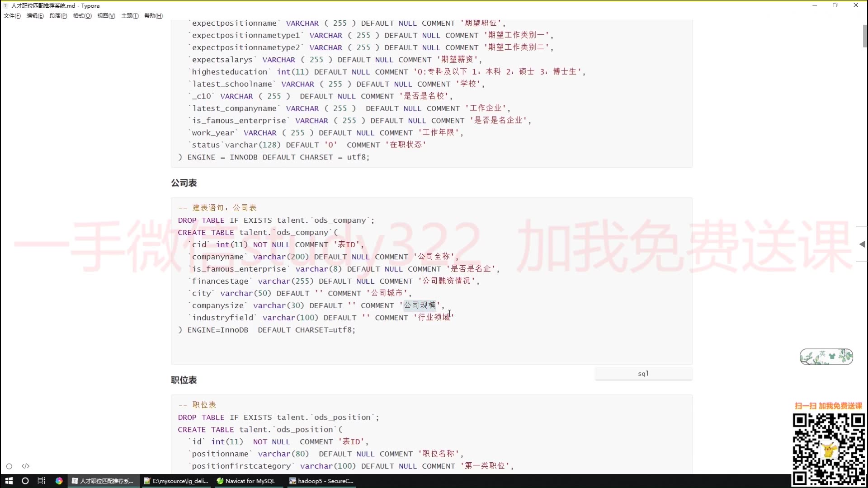
Task: Click the sql language input field
Action: (x=643, y=374)
